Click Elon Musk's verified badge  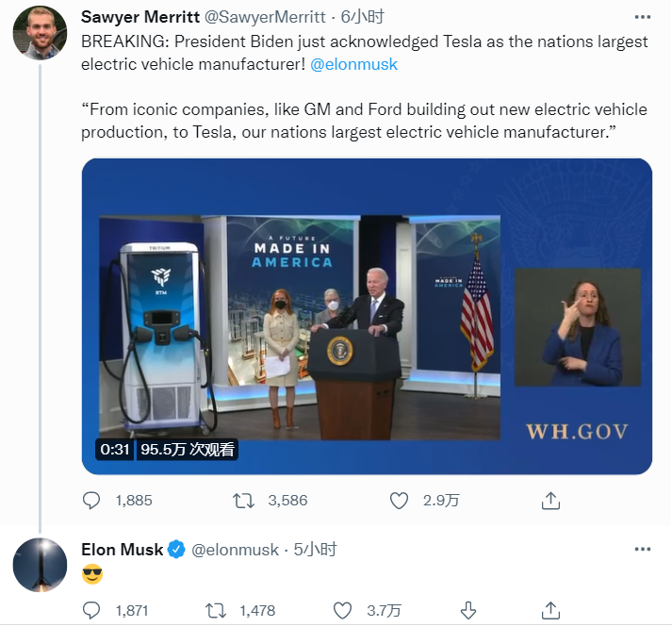(x=176, y=549)
